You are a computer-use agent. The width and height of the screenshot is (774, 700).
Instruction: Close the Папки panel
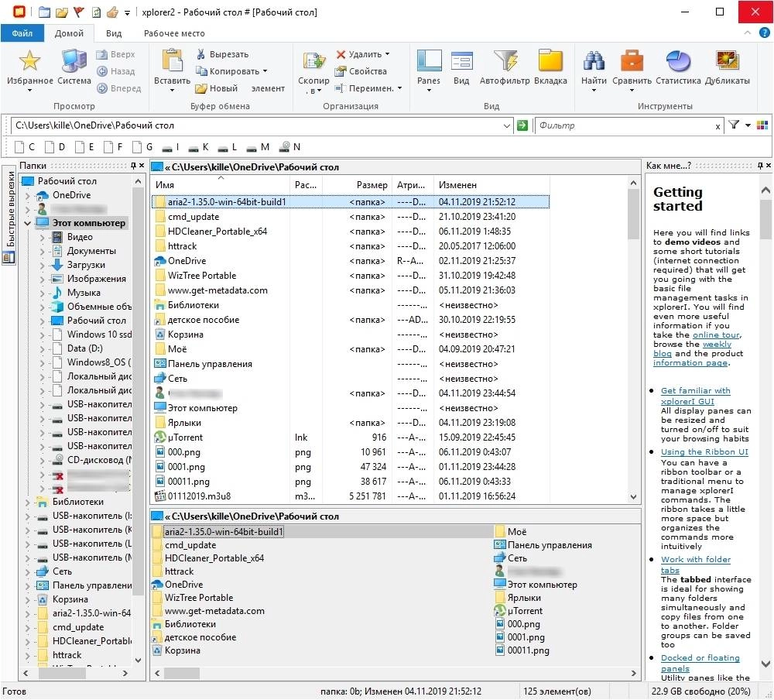[142, 166]
